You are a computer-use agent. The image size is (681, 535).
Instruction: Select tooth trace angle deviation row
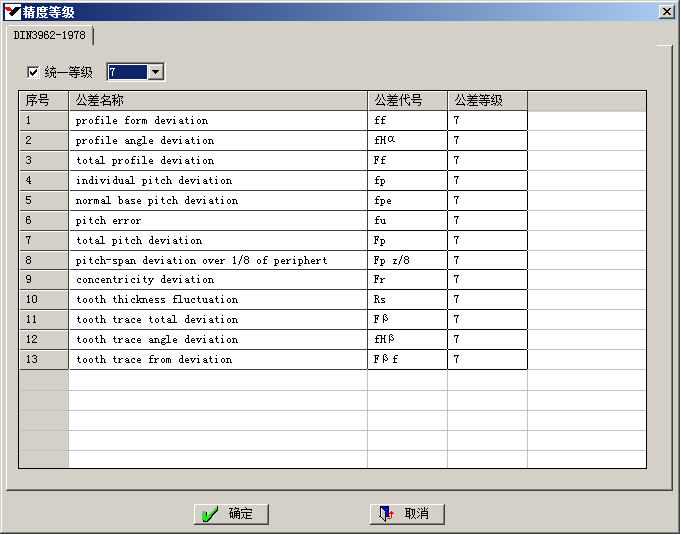point(217,339)
